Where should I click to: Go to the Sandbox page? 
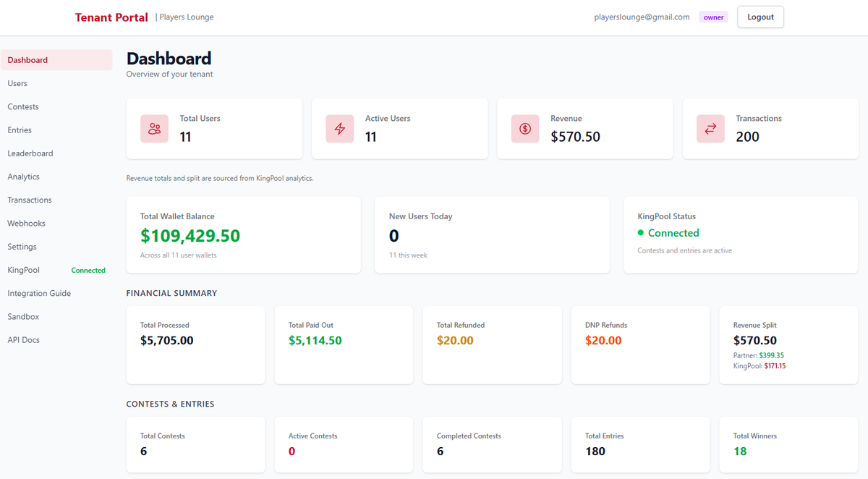point(56,317)
